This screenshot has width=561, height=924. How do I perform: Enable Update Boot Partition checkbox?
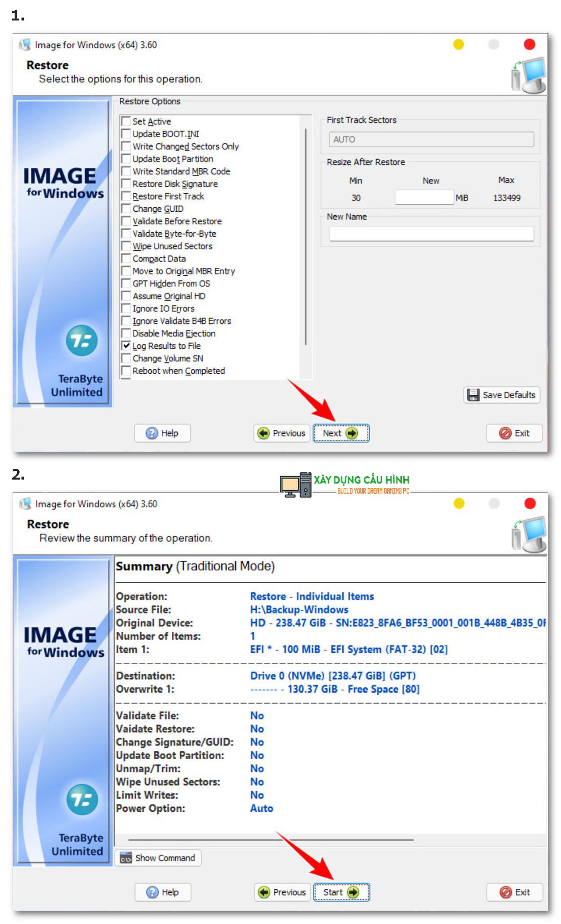pyautogui.click(x=126, y=159)
